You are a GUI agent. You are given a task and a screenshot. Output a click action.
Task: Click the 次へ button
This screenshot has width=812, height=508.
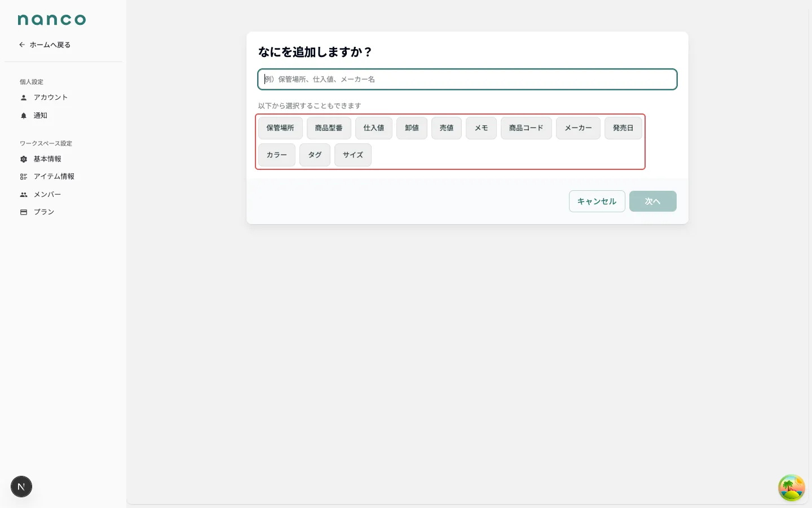[653, 202]
